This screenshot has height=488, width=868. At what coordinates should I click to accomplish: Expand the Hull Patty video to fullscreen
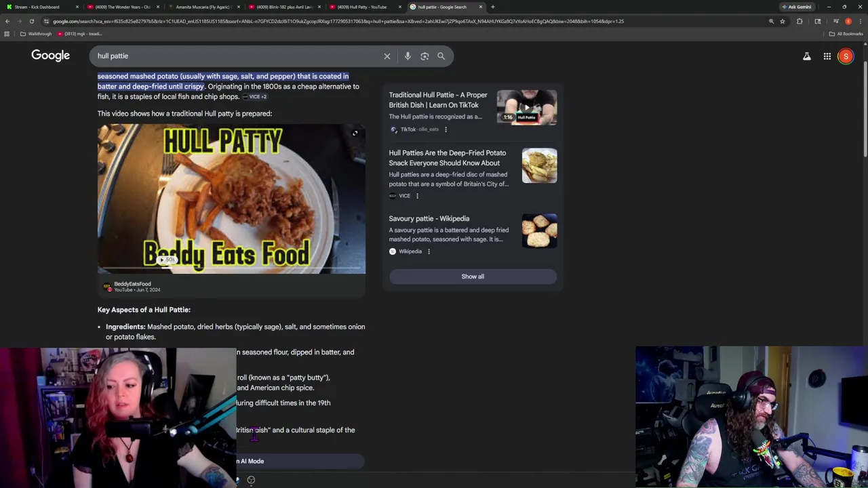pyautogui.click(x=355, y=134)
